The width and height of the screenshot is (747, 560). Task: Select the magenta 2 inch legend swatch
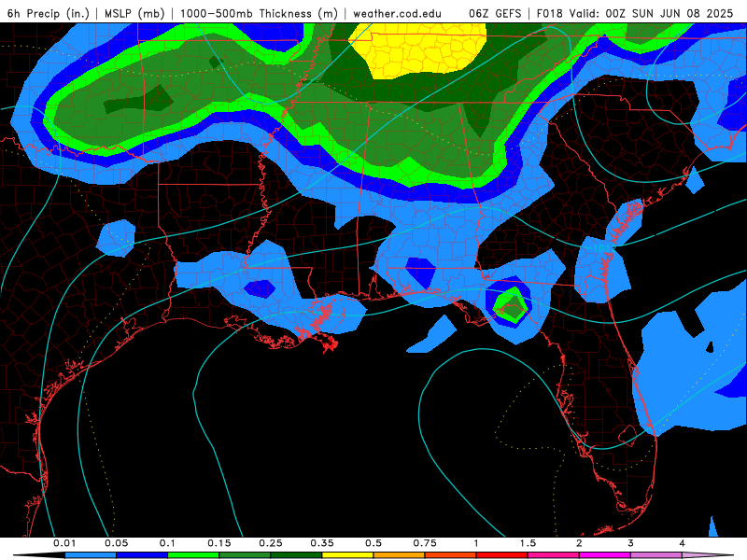[x=605, y=555]
